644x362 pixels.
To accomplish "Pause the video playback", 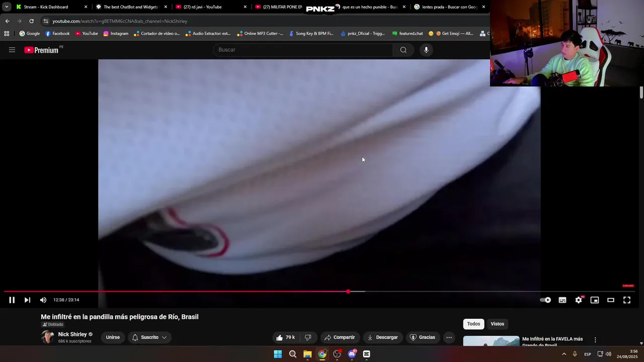I will point(12,300).
